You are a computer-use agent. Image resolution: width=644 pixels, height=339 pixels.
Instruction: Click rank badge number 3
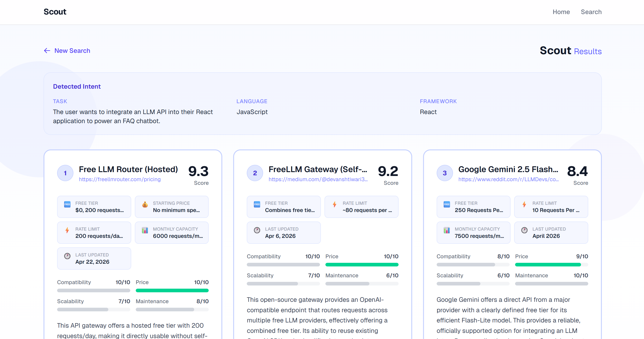tap(445, 173)
